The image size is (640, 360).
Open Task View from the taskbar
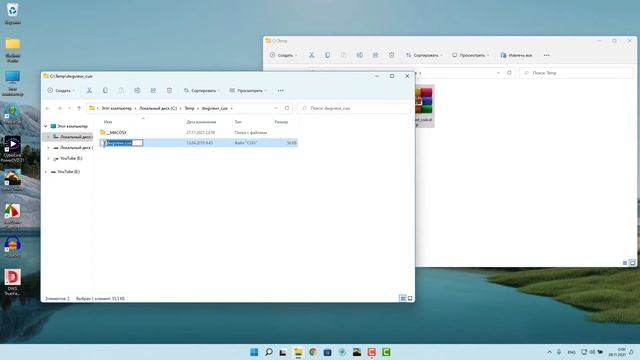point(283,352)
